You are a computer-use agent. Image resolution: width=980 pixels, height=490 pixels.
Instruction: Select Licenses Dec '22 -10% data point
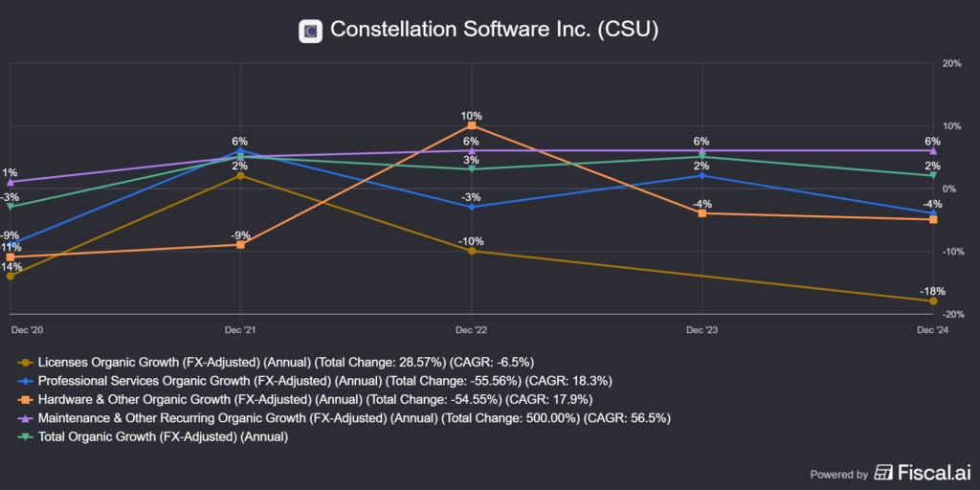471,251
